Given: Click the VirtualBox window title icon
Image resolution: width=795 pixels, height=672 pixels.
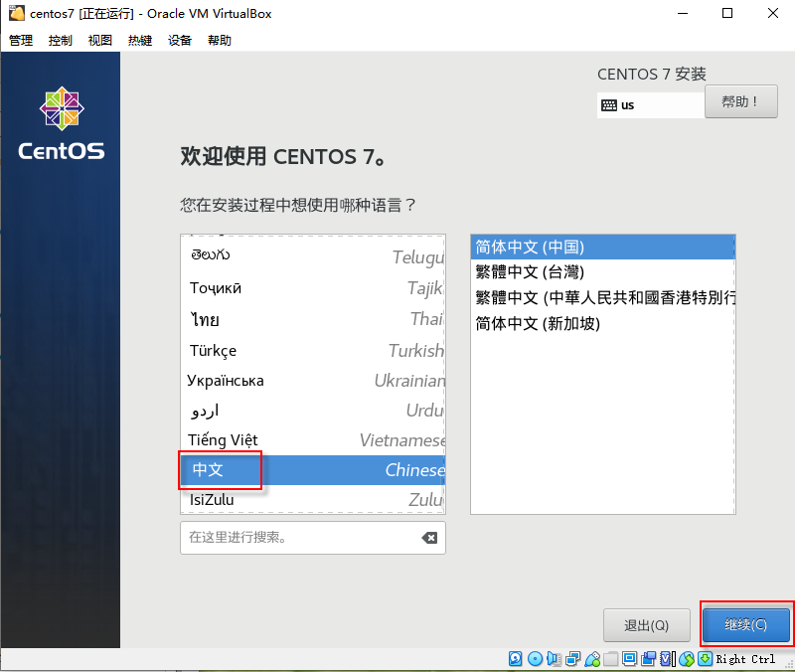Looking at the screenshot, I should point(16,13).
